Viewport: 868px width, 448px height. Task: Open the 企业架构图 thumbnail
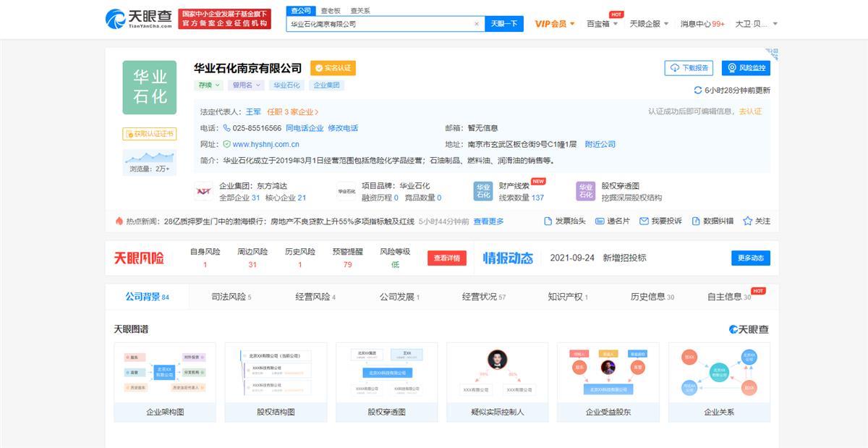pyautogui.click(x=165, y=382)
